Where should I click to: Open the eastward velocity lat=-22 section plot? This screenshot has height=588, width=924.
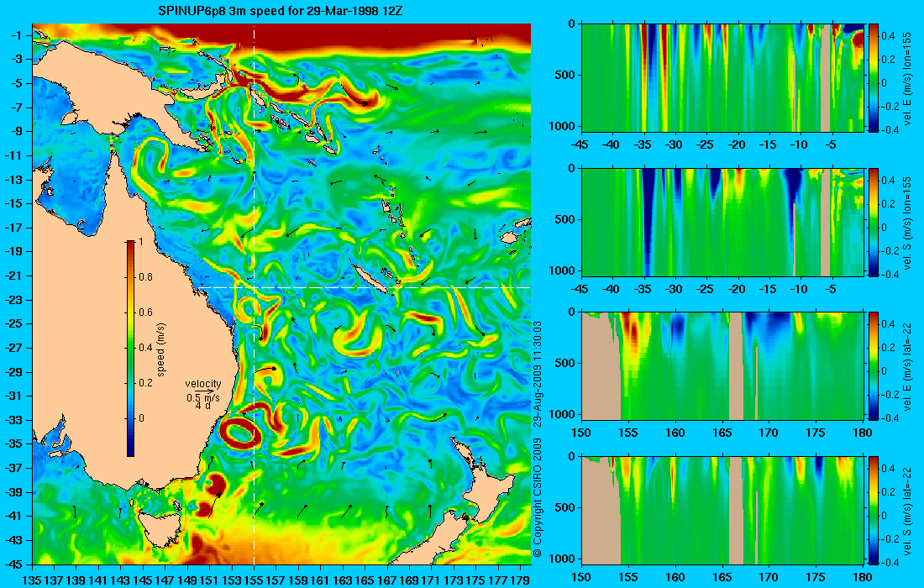(x=722, y=366)
